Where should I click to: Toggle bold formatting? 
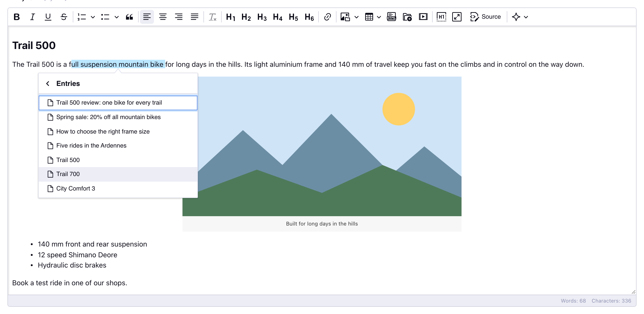pyautogui.click(x=17, y=17)
